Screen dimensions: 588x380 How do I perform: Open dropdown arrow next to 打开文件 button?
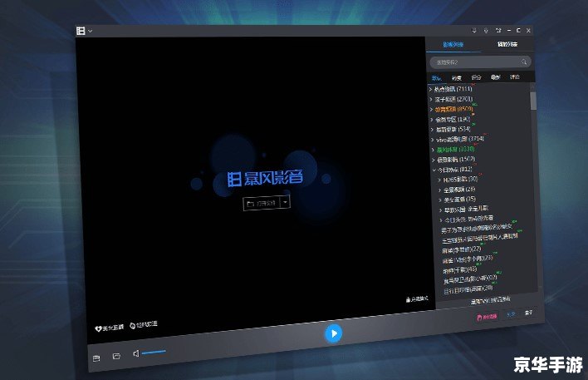point(286,202)
